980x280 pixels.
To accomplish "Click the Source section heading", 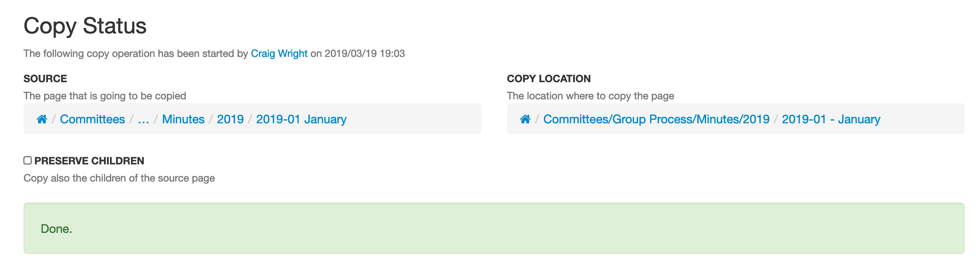I will pyautogui.click(x=45, y=79).
